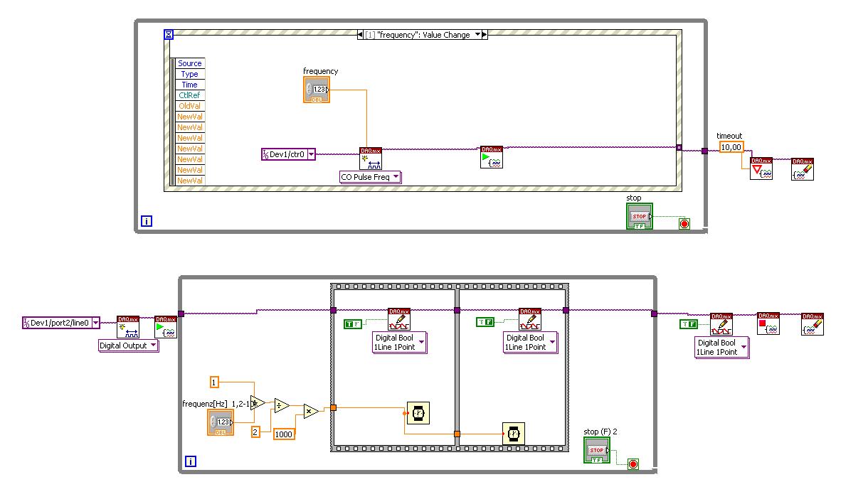The image size is (868, 482).
Task: Click the numeric constant 1
Action: tap(214, 382)
